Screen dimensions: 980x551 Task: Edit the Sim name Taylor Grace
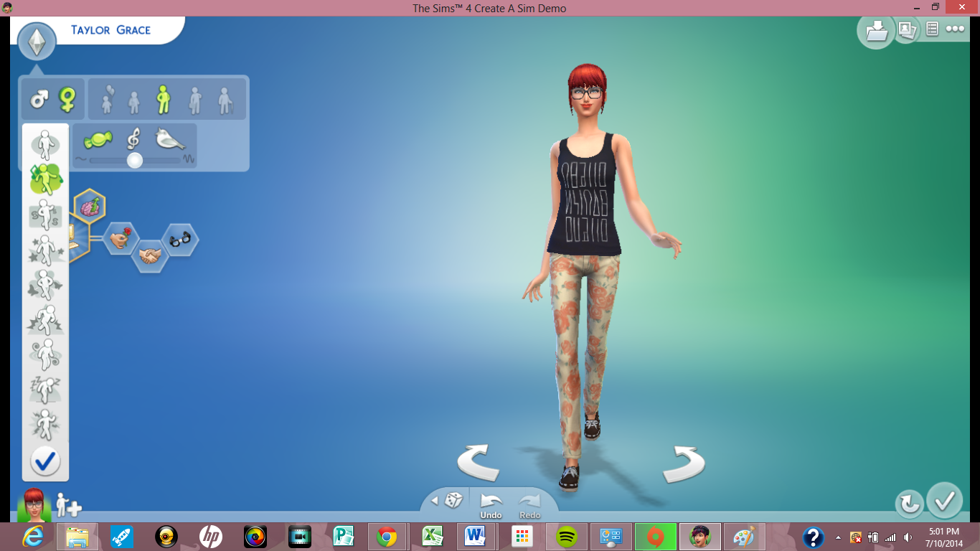click(110, 31)
